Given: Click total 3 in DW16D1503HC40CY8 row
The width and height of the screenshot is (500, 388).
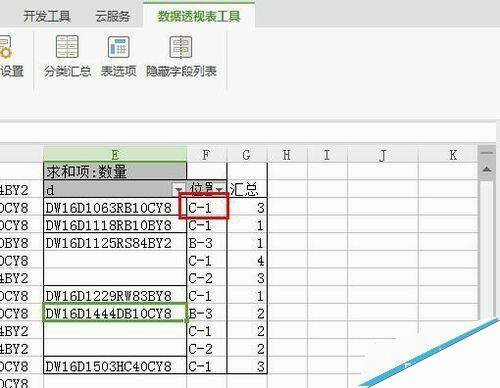Looking at the screenshot, I should pyautogui.click(x=247, y=366).
